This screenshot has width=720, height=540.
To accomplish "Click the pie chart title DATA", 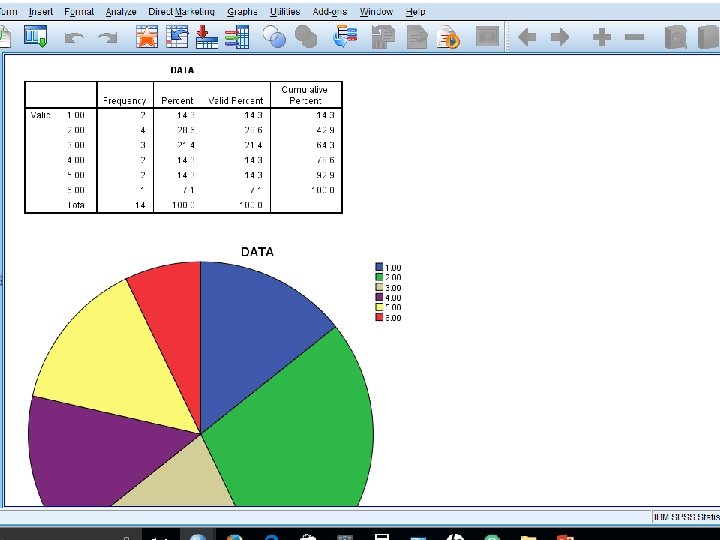I will coord(257,252).
